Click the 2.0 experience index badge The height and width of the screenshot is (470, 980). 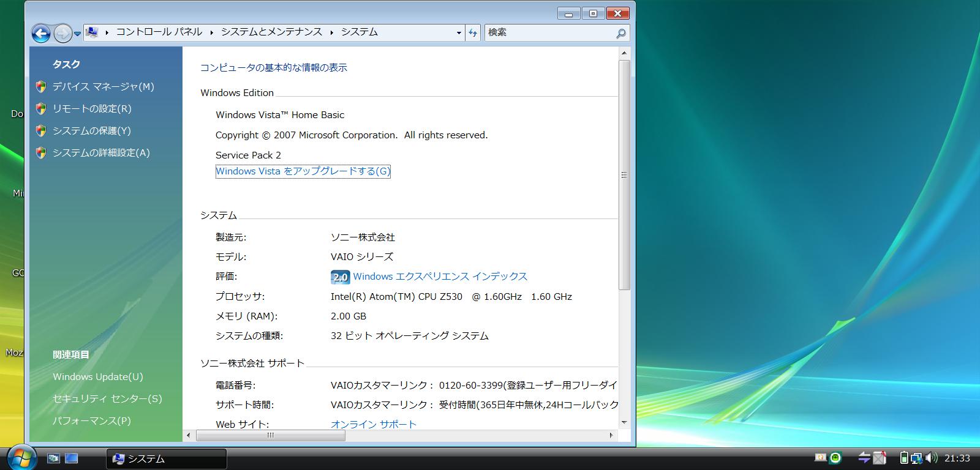(x=340, y=277)
